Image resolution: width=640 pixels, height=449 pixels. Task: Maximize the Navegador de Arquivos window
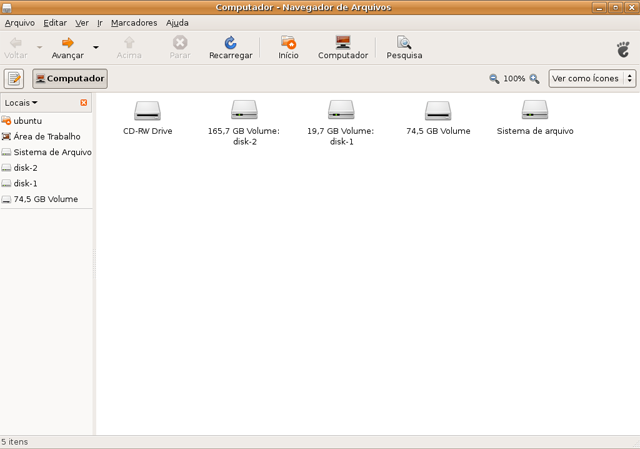616,7
